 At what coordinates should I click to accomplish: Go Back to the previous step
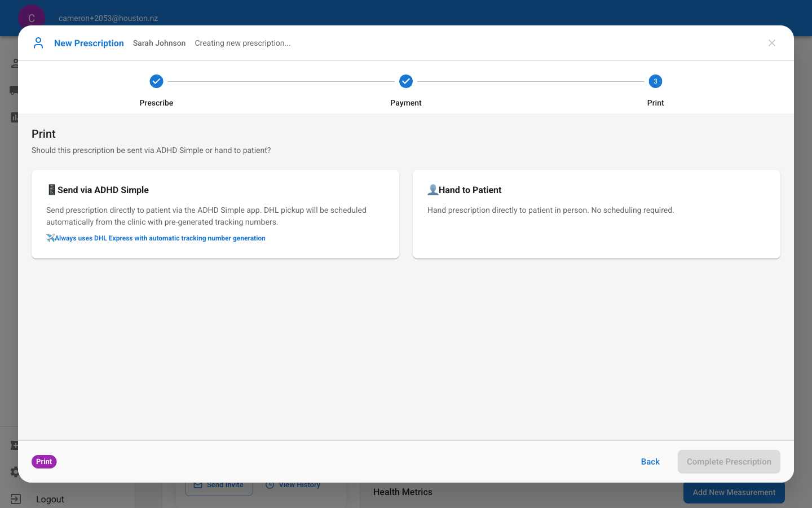pos(650,462)
